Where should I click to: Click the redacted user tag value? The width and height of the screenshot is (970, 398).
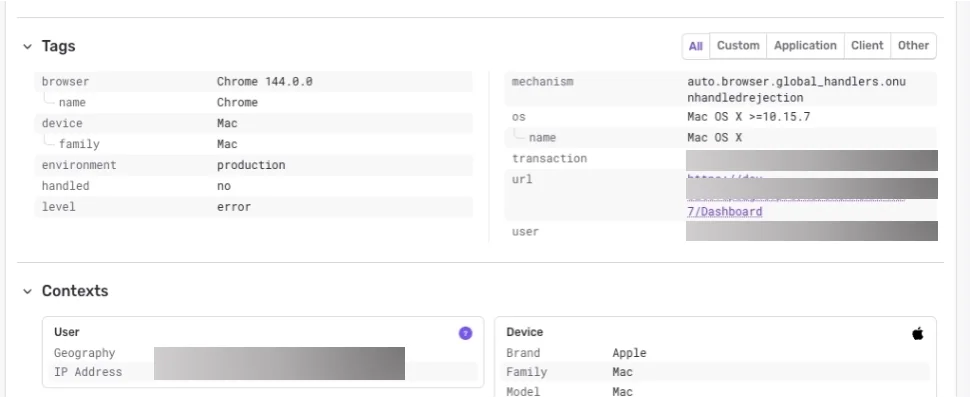[x=812, y=231]
